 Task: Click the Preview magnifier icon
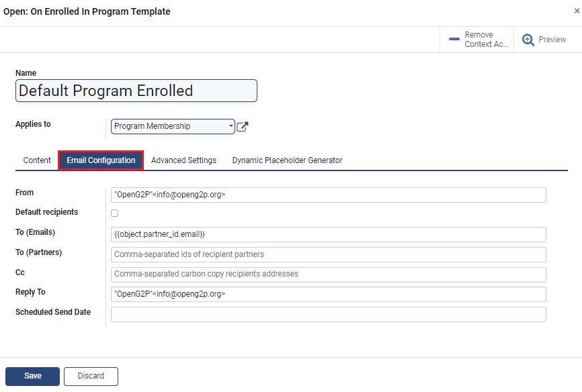coord(528,40)
